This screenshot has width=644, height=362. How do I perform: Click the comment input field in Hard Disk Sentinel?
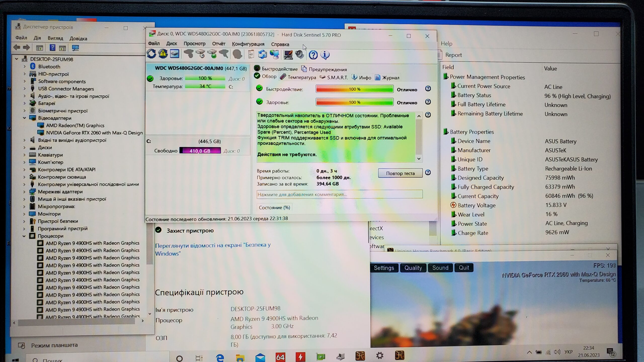[339, 194]
